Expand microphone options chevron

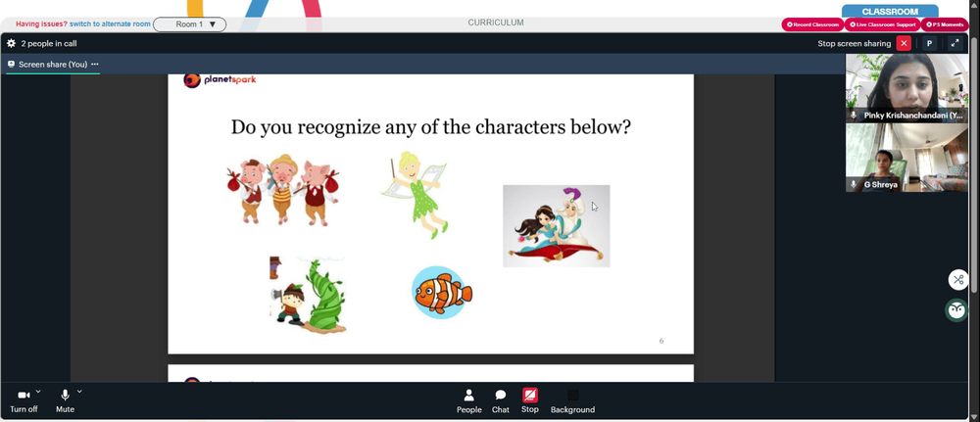click(x=79, y=392)
